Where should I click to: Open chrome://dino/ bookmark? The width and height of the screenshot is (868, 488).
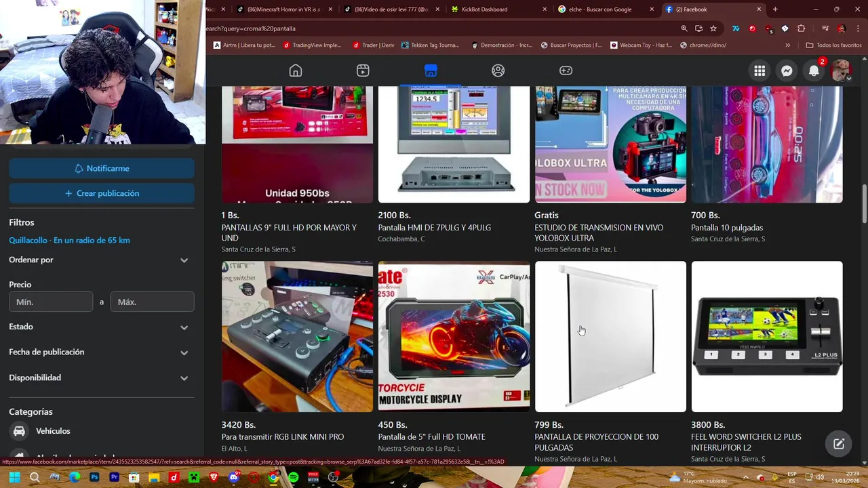[x=703, y=45]
